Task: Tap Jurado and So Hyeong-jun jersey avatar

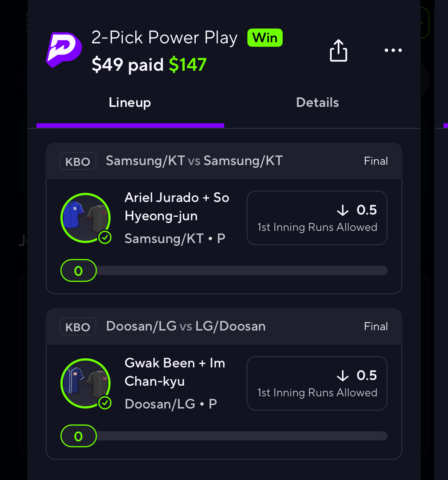Action: coord(85,218)
